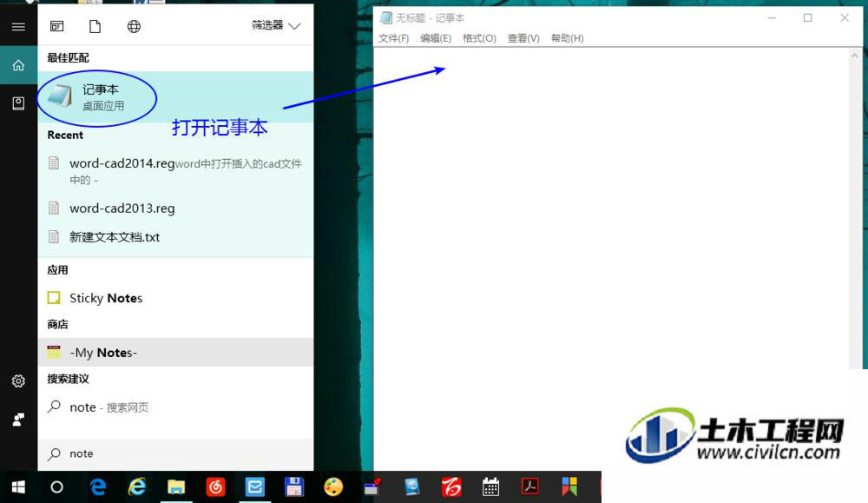Image resolution: width=868 pixels, height=503 pixels.
Task: Open the notebook icon in search sidebar
Action: point(18,103)
